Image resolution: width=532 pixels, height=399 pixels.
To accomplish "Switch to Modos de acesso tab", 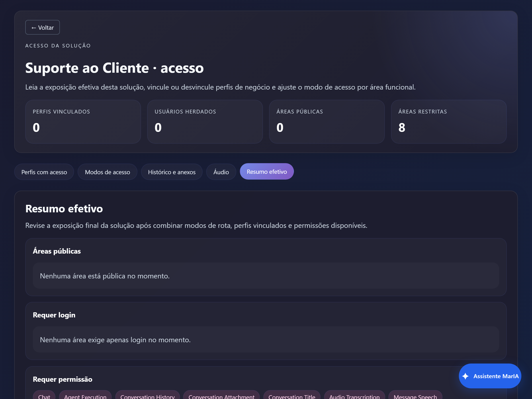I will 107,172.
